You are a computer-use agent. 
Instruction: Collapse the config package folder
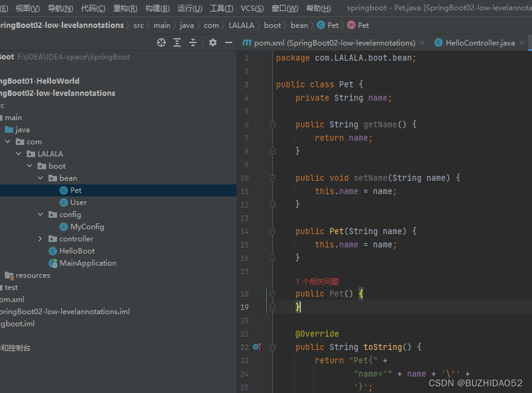click(41, 214)
